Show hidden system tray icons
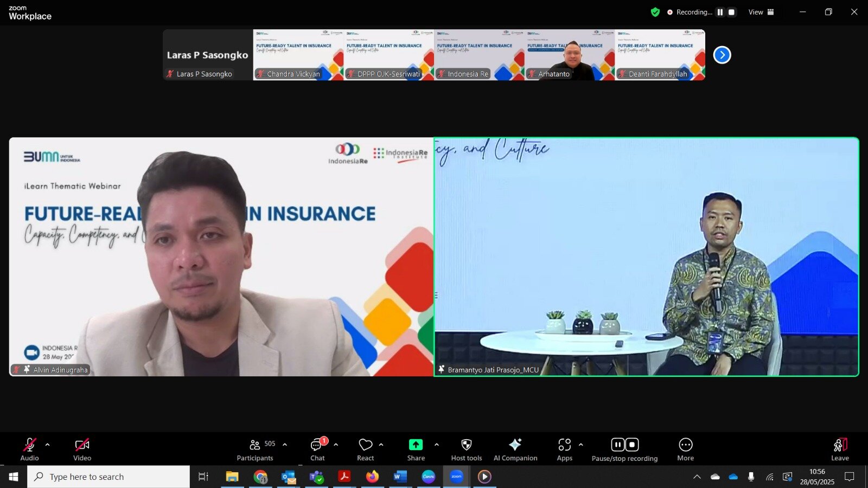This screenshot has height=488, width=868. pyautogui.click(x=697, y=477)
